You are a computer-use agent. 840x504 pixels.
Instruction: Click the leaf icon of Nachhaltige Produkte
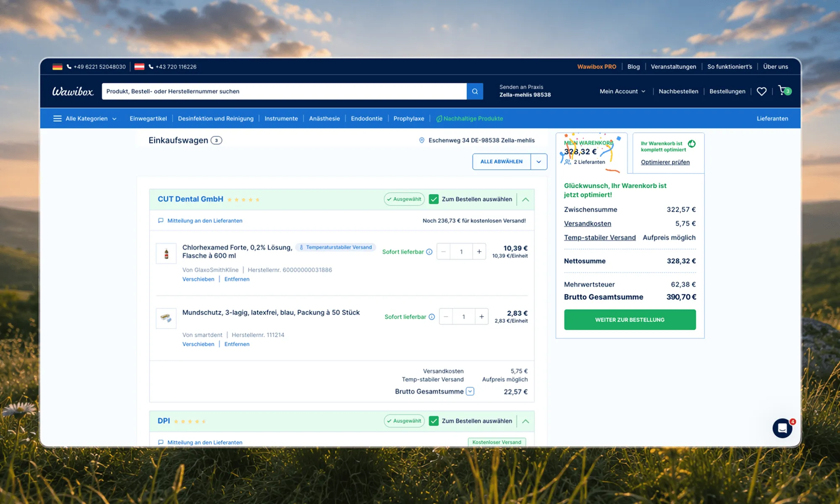(x=439, y=118)
